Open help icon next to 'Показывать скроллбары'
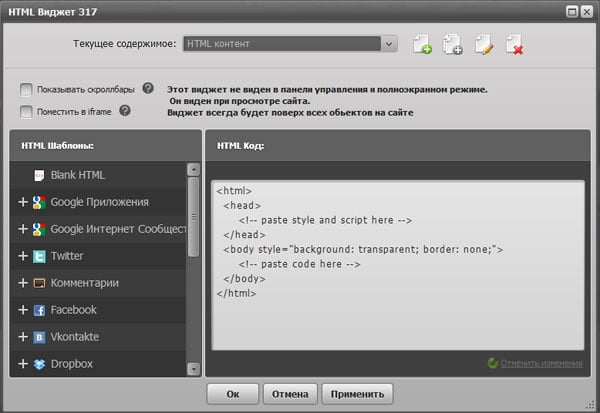The height and width of the screenshot is (413, 600). click(x=148, y=89)
